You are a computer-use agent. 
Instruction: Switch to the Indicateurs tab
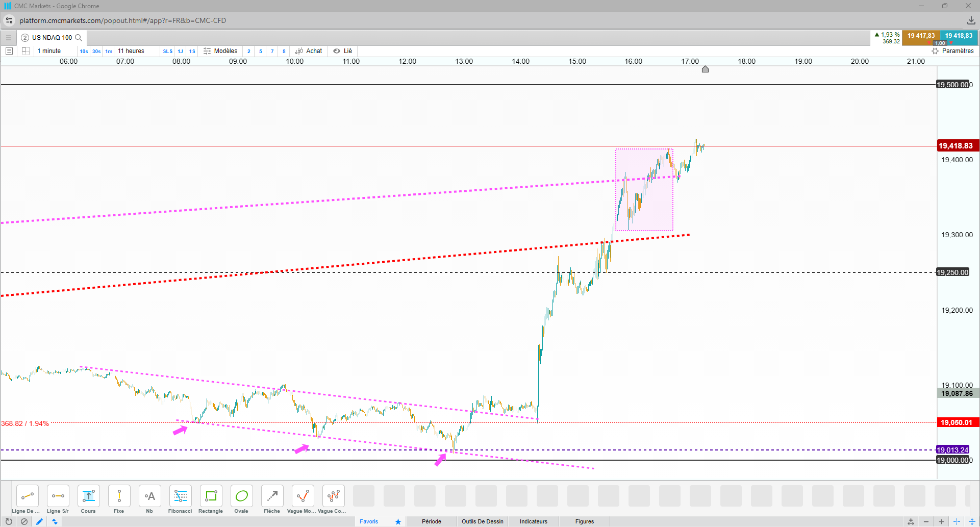coord(533,521)
